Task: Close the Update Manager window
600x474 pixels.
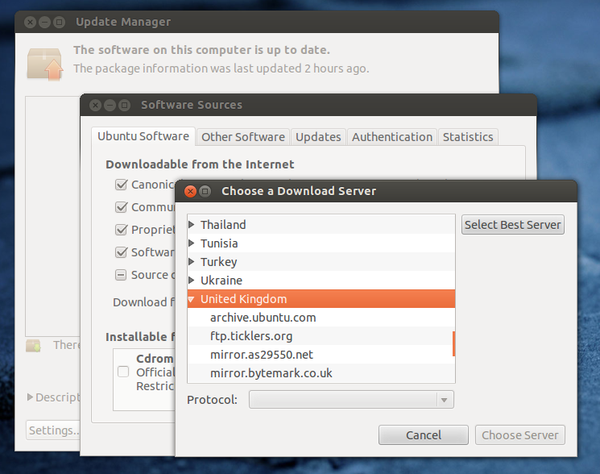Action: tap(30, 22)
